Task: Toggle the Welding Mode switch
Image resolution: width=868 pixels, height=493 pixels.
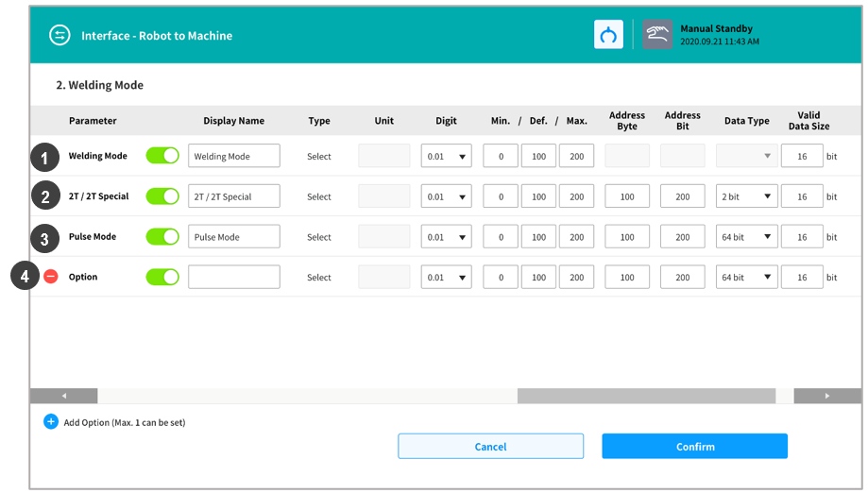Action: point(162,156)
